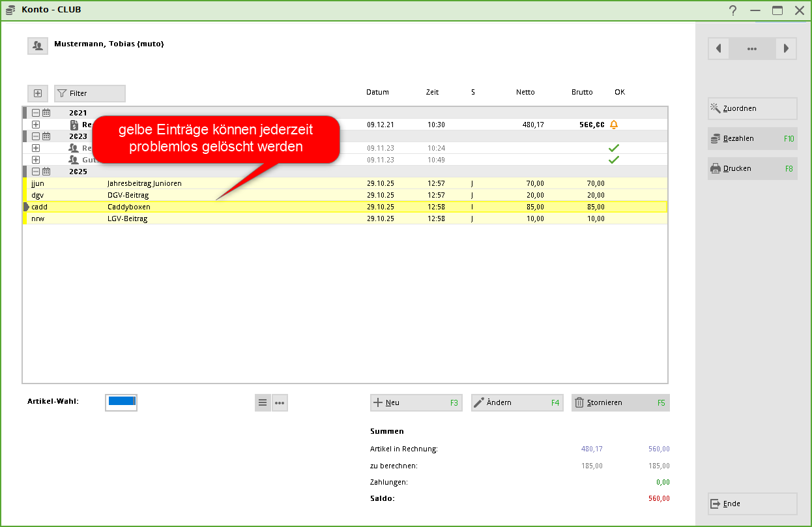The width and height of the screenshot is (812, 527).
Task: Click the Bezahlen button
Action: (752, 138)
